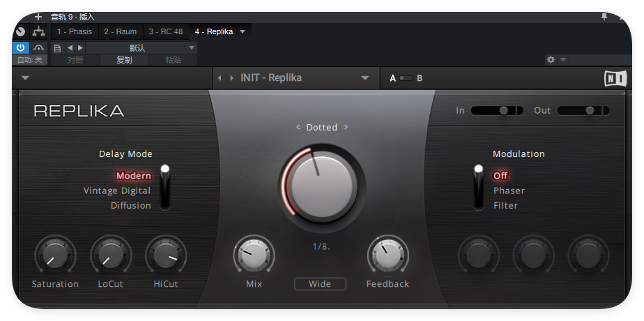This screenshot has height=321, width=644.
Task: Select previous Replika preset arrow
Action: pos(220,78)
